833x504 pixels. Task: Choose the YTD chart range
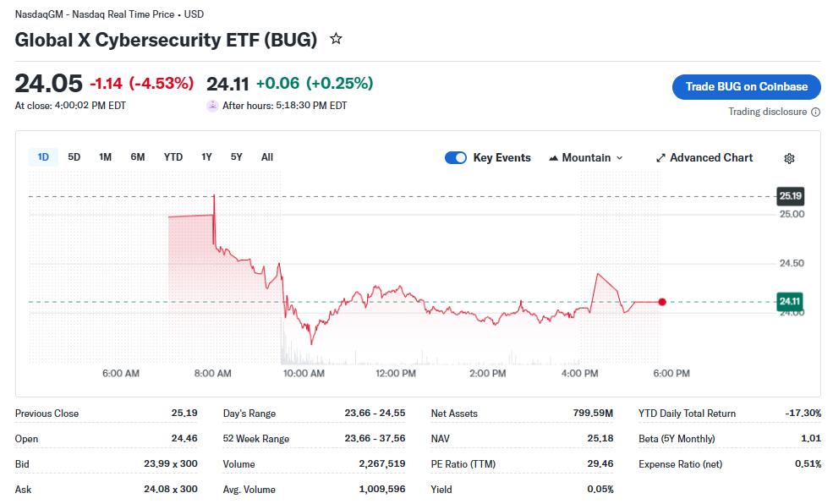click(173, 157)
